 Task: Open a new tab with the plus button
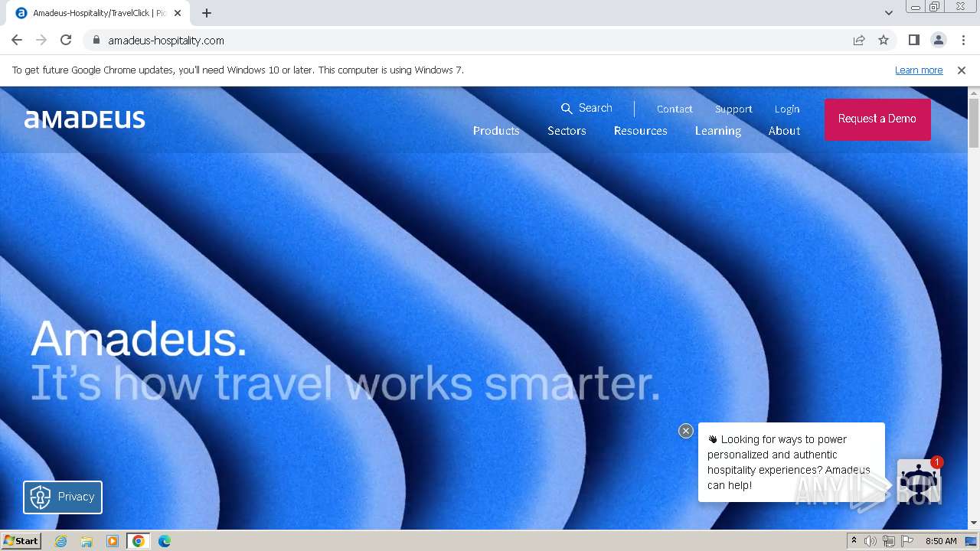tap(207, 12)
